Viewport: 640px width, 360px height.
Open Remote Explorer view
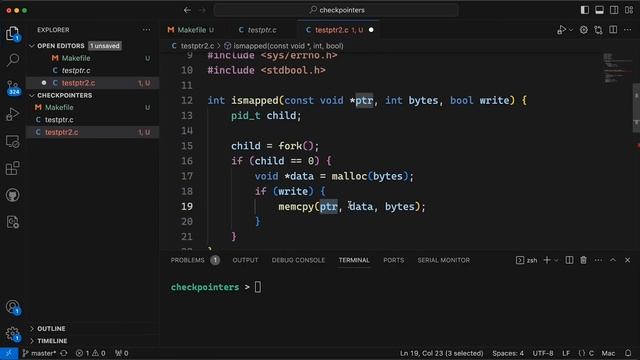pos(13,141)
